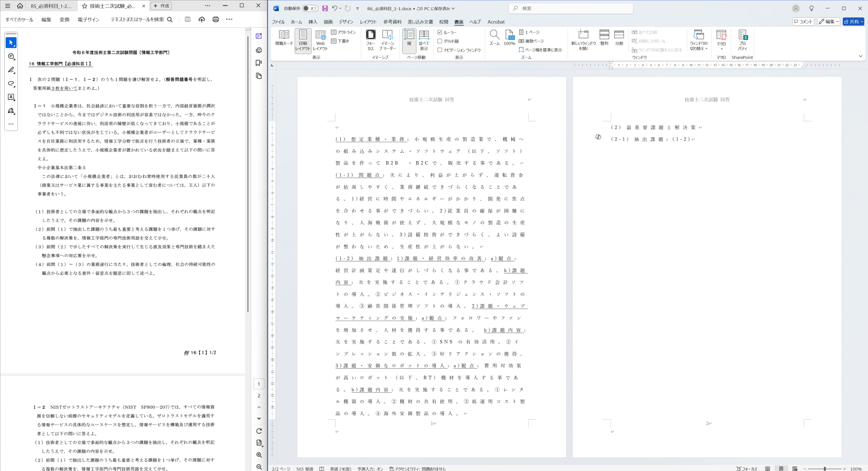Toggle the AutoSave switch

coord(310,8)
